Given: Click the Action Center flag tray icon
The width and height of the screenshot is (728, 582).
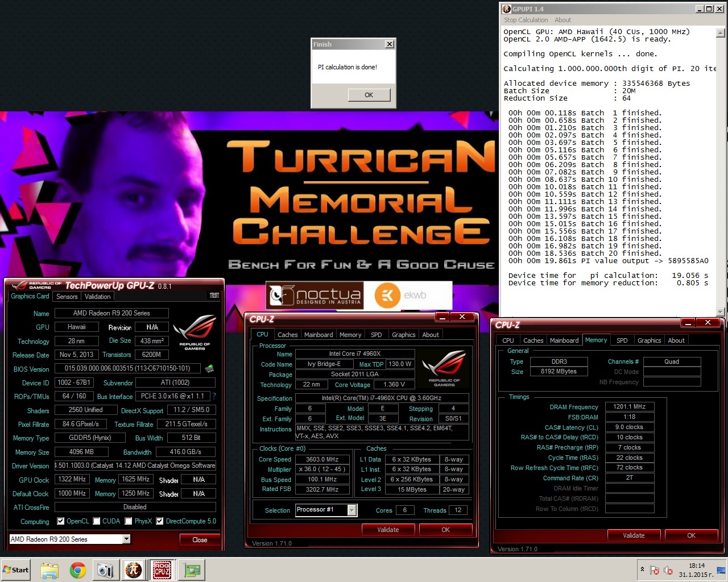Looking at the screenshot, I should (655, 570).
